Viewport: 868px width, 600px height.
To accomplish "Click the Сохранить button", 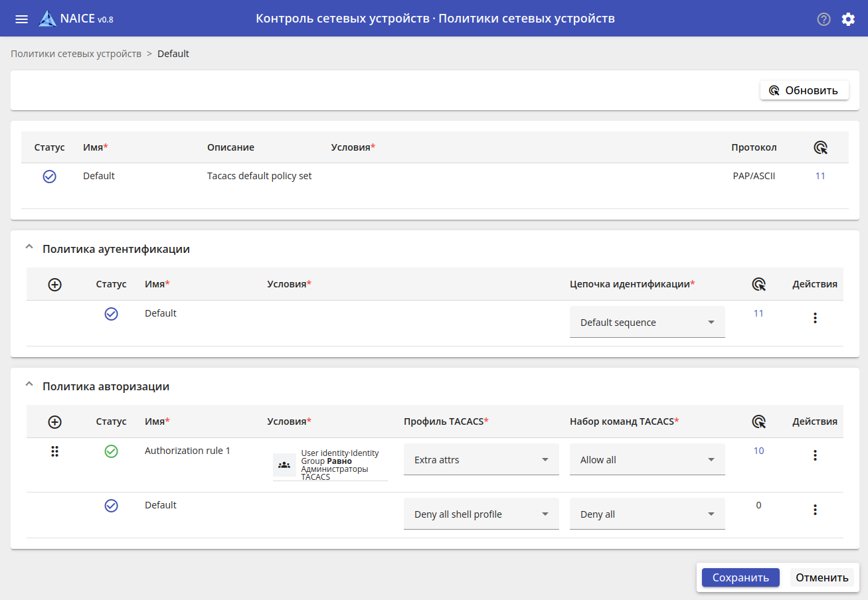I will (x=740, y=577).
